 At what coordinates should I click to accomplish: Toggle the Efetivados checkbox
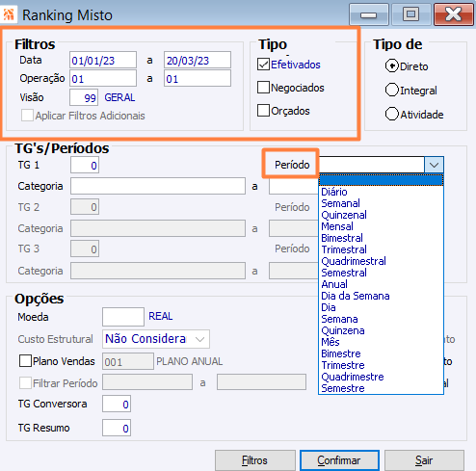point(263,65)
